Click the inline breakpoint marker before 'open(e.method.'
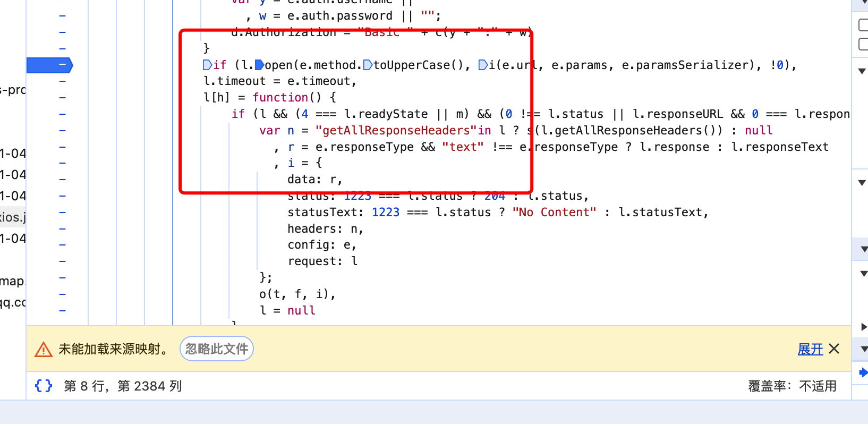Image resolution: width=868 pixels, height=424 pixels. coord(259,65)
